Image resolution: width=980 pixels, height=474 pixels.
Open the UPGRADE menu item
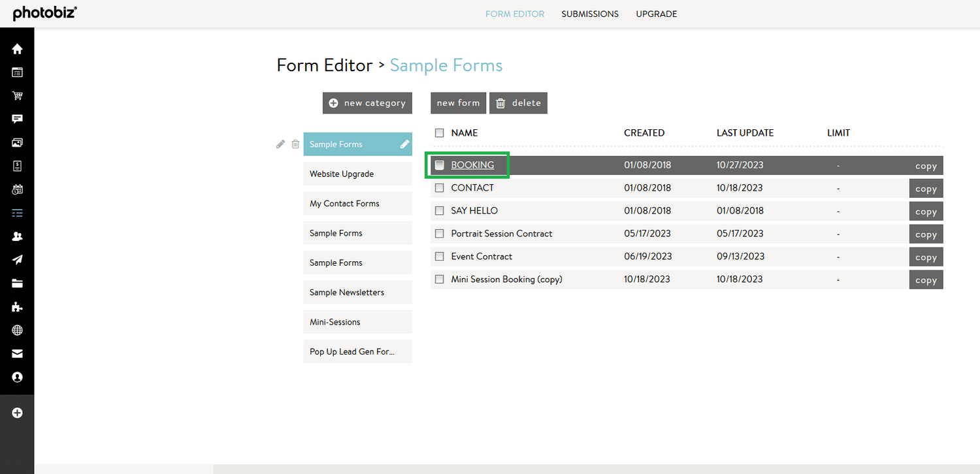(x=656, y=14)
